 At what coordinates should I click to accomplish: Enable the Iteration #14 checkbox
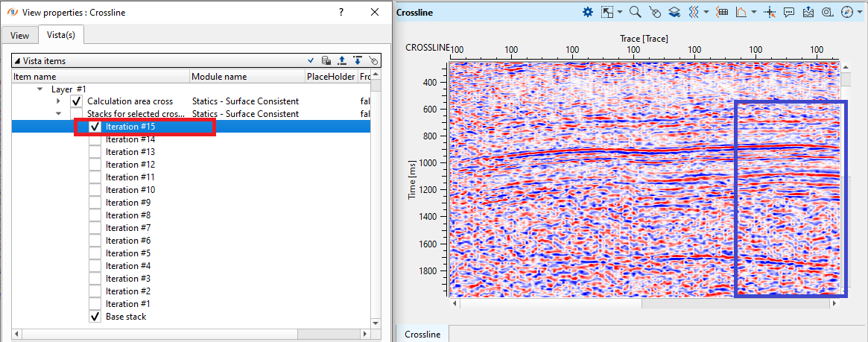click(x=95, y=139)
